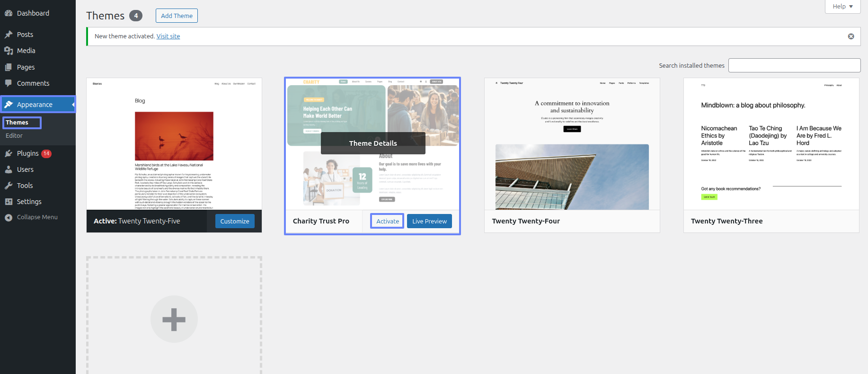This screenshot has width=868, height=374.
Task: Click the Media icon in sidebar
Action: 9,51
